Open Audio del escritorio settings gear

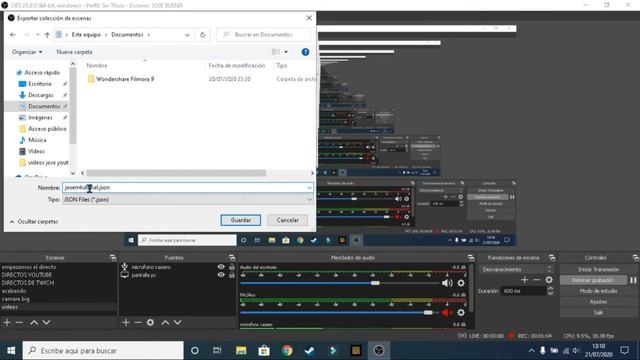461,283
